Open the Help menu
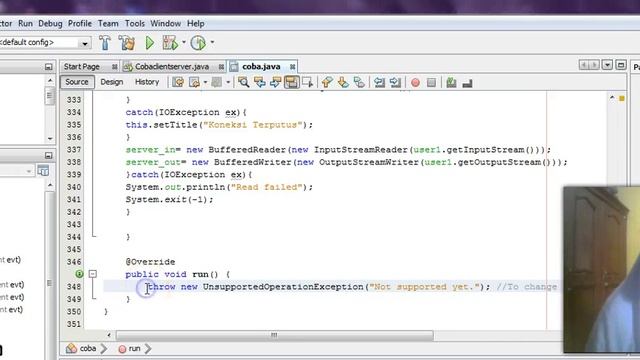640x360 pixels. coord(196,24)
